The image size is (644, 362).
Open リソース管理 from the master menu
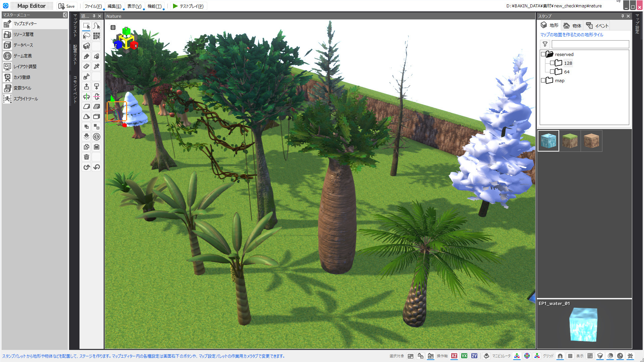tap(25, 34)
